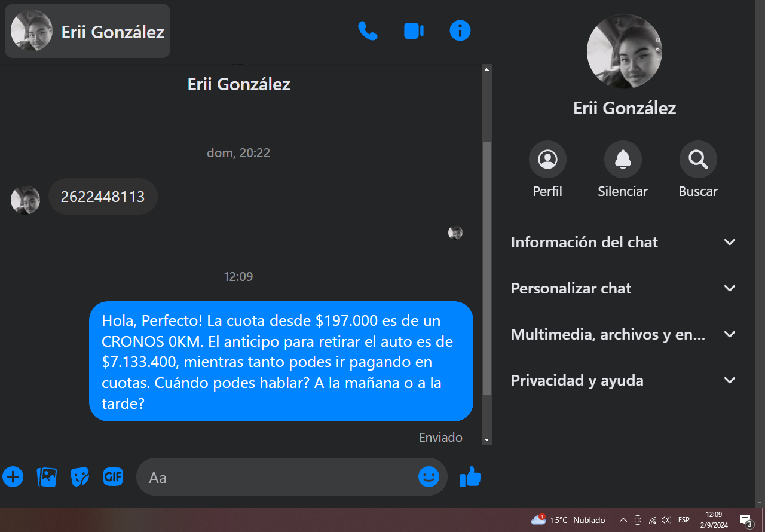Click the dom, 20:22 timestamp
Screen dimensions: 765x532
238,153
